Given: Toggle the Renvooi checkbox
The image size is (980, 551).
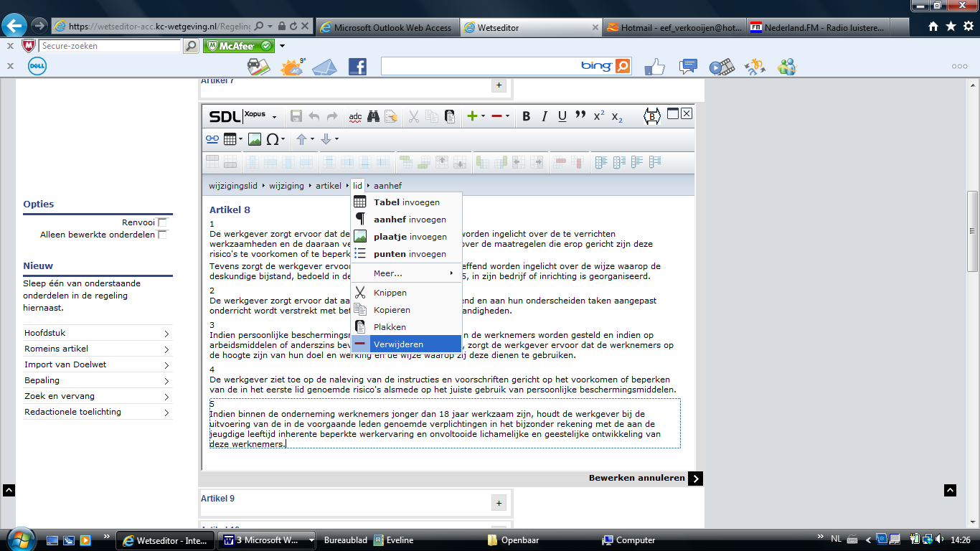Looking at the screenshot, I should [x=162, y=222].
